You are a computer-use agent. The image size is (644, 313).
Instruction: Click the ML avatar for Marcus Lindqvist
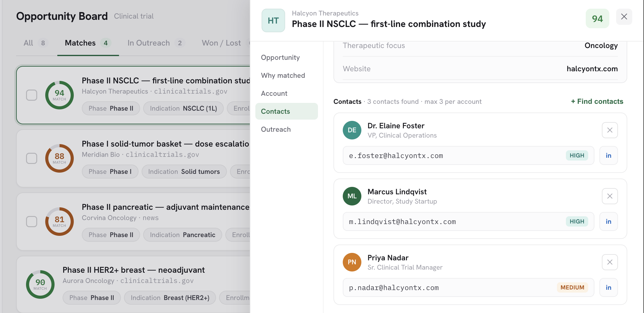pos(352,196)
